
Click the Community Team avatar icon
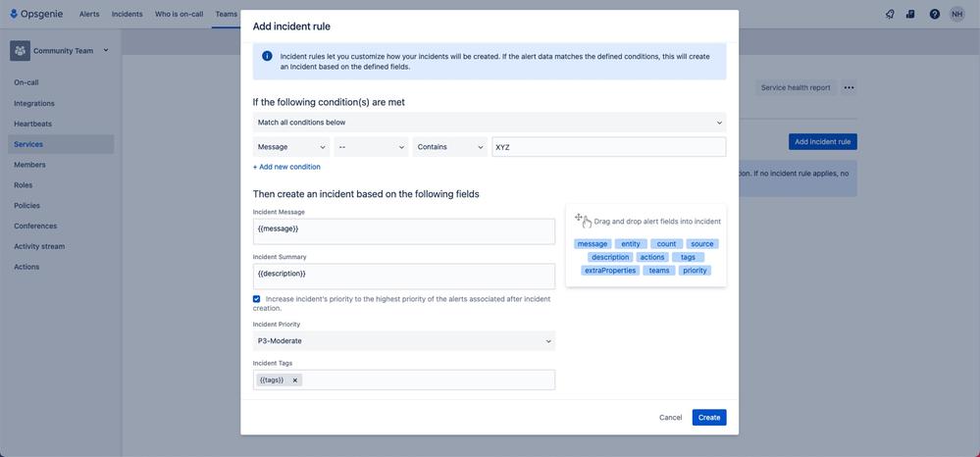(20, 51)
